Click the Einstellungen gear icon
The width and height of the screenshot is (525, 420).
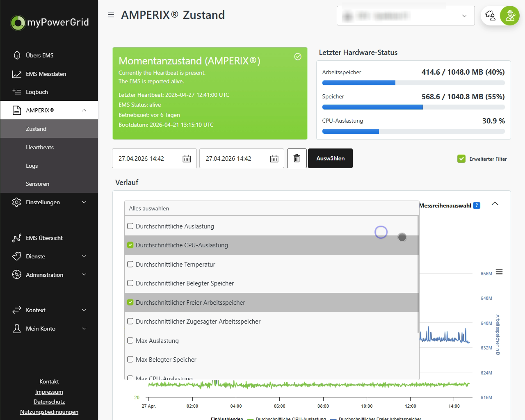coord(17,202)
